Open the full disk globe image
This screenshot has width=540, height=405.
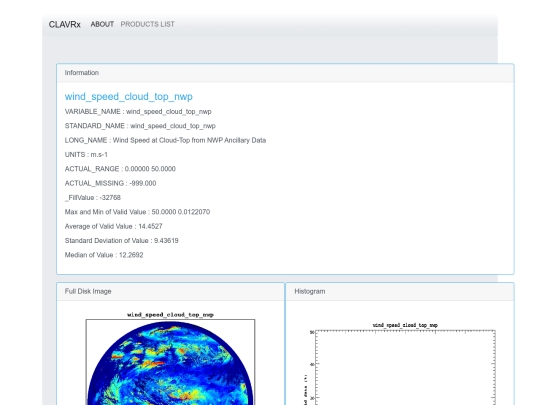170,358
